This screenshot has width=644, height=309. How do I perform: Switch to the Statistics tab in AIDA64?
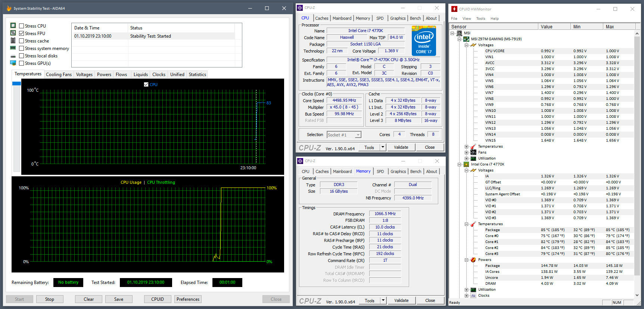click(197, 75)
